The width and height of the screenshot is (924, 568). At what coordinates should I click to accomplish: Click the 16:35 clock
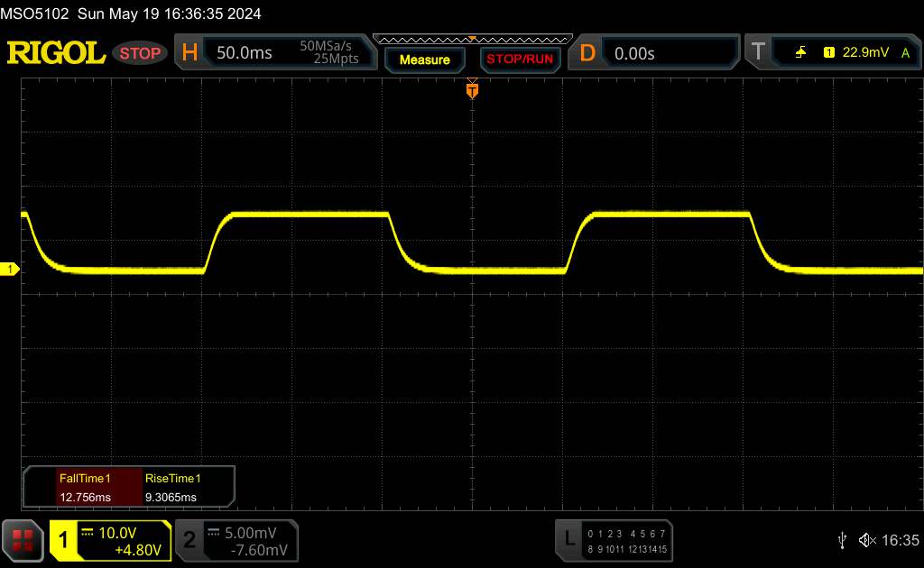pyautogui.click(x=900, y=540)
